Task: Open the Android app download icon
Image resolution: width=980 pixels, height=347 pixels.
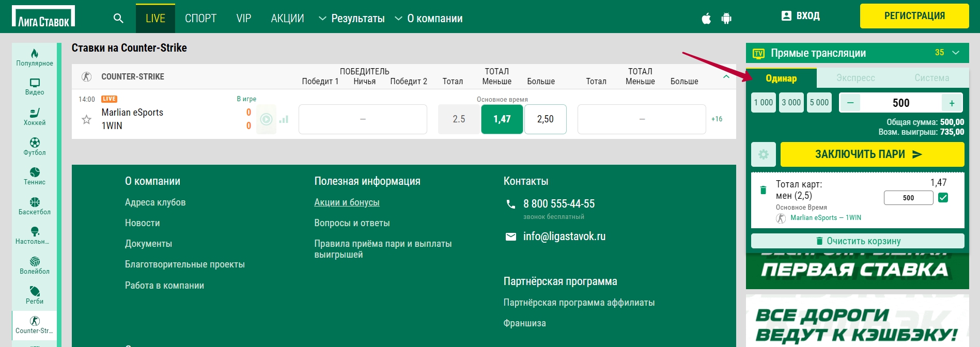Action: (726, 19)
